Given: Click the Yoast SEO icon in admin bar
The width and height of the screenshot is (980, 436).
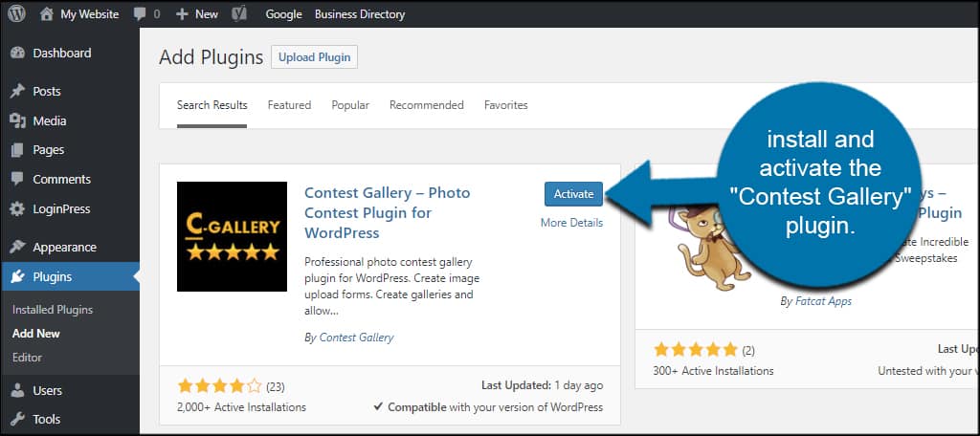Looking at the screenshot, I should pyautogui.click(x=239, y=13).
